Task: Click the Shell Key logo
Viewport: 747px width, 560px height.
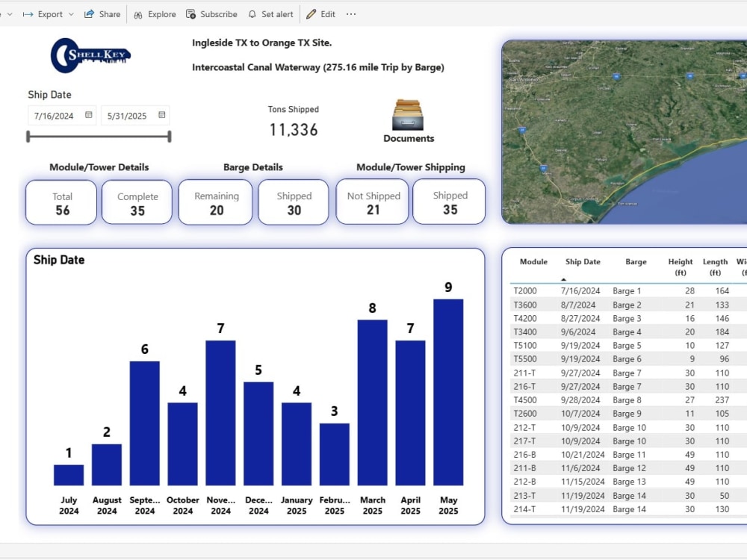Action: pyautogui.click(x=90, y=56)
